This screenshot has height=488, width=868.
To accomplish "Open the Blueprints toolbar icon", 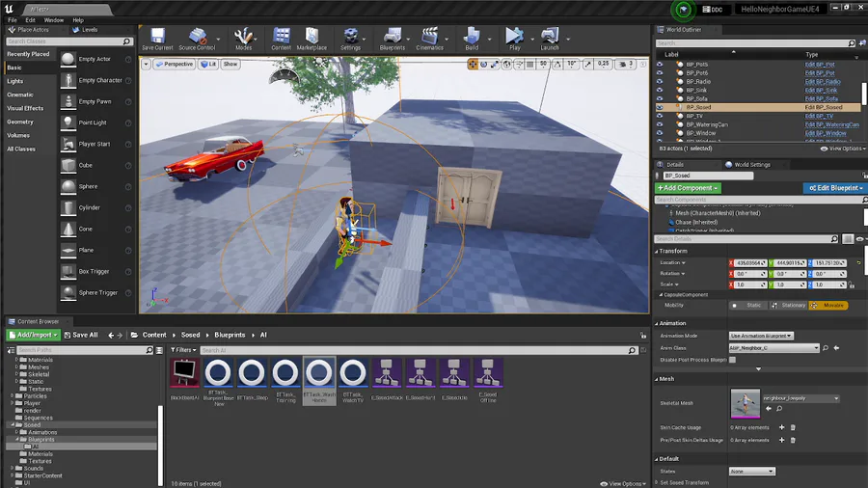I will click(x=393, y=37).
